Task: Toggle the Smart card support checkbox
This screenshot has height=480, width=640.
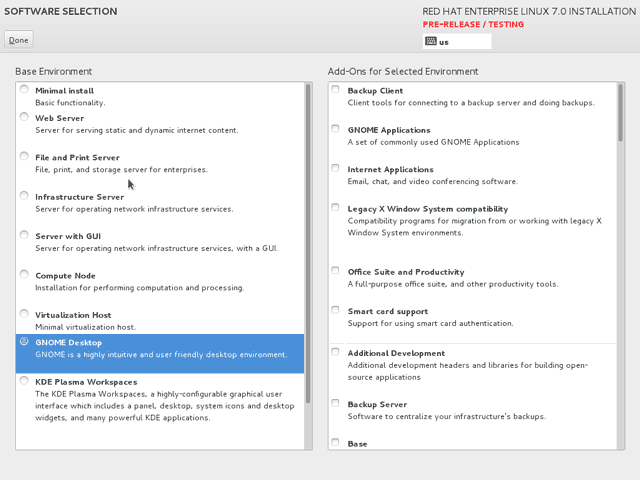Action: pyautogui.click(x=335, y=310)
